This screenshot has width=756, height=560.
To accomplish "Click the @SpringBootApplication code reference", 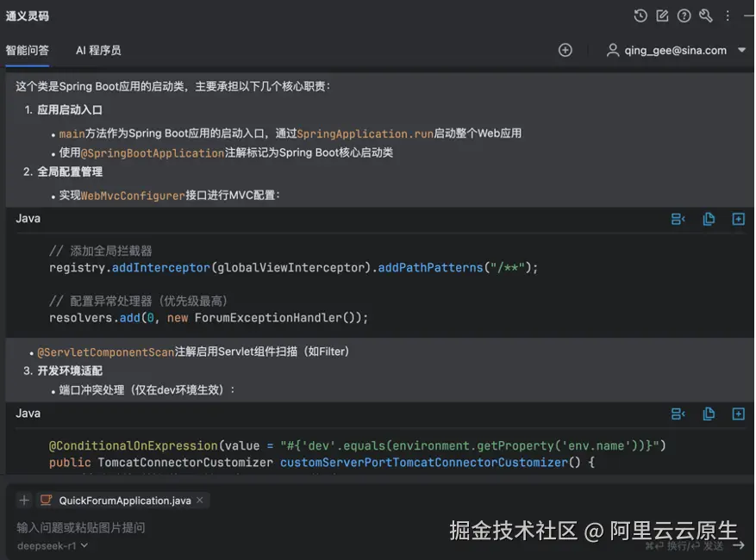I will point(153,153).
